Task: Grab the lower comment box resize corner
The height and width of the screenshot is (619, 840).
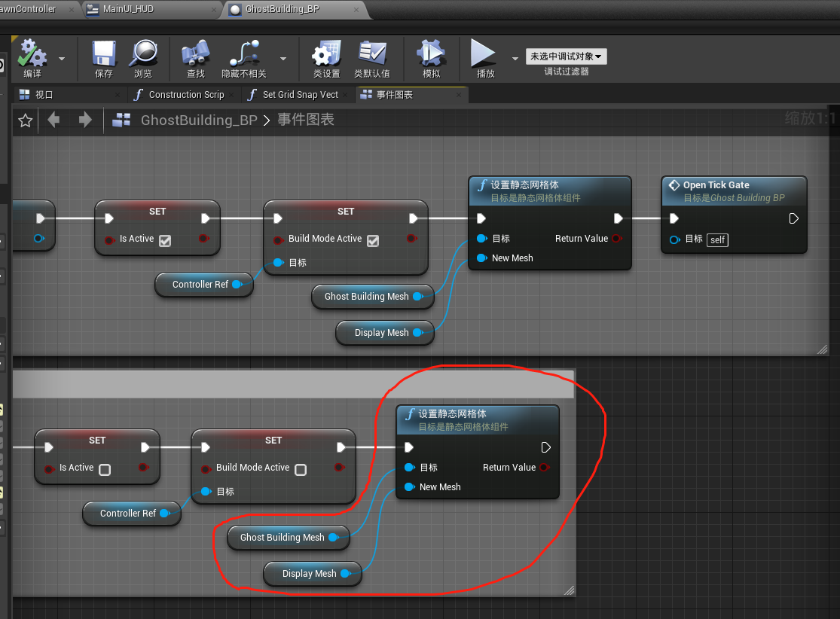Action: point(569,590)
